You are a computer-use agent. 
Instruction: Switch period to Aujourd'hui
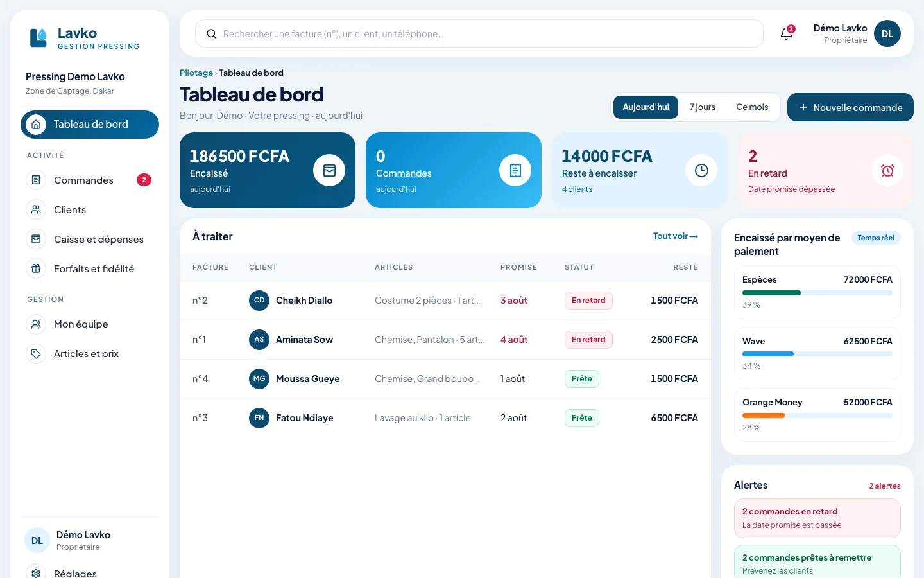(x=646, y=107)
